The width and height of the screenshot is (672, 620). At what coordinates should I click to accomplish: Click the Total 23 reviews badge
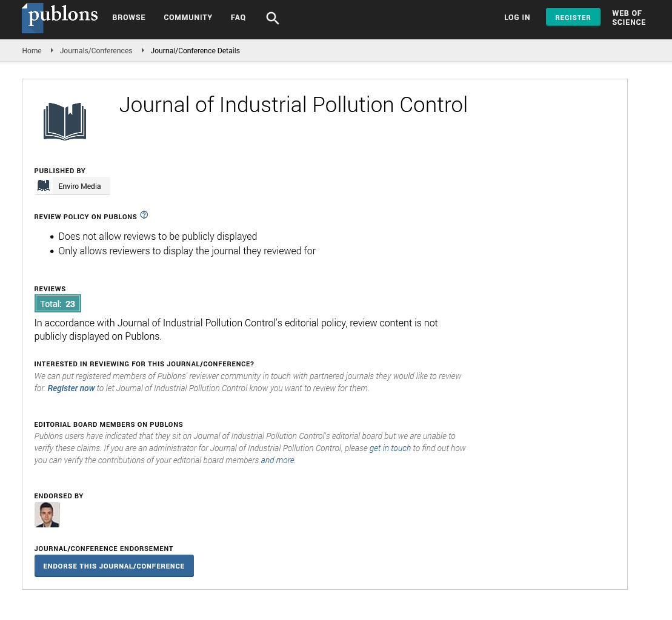point(58,304)
